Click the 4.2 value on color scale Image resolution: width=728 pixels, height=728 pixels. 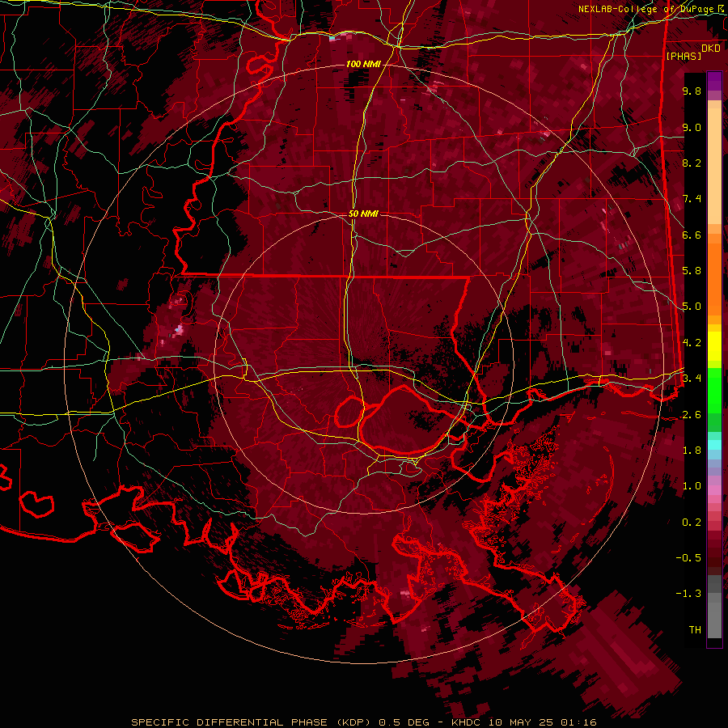(692, 343)
